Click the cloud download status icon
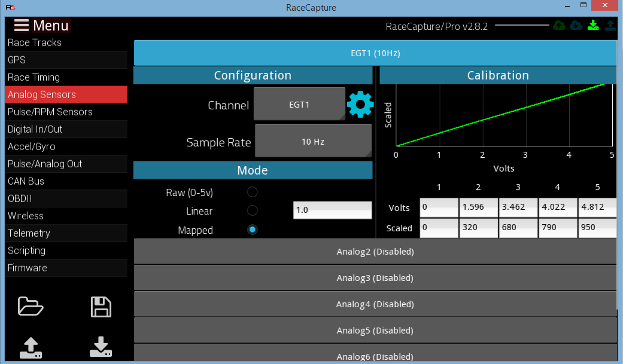623x364 pixels. tap(576, 26)
